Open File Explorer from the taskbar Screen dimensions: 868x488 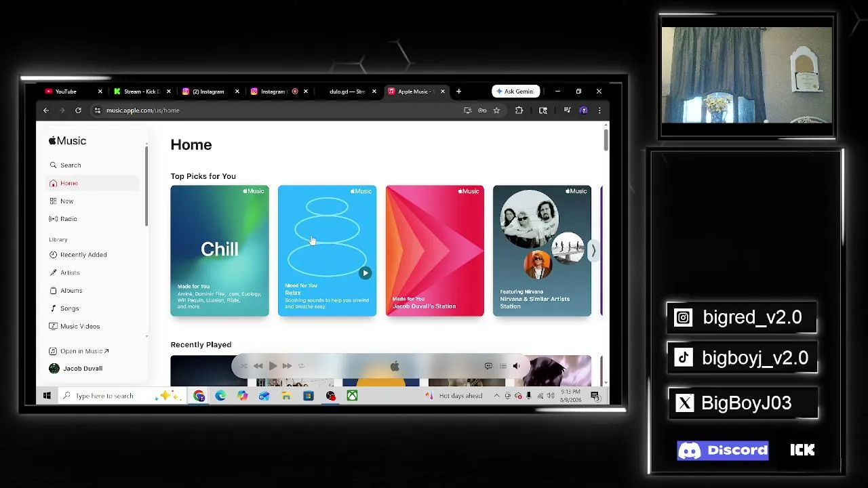click(286, 396)
